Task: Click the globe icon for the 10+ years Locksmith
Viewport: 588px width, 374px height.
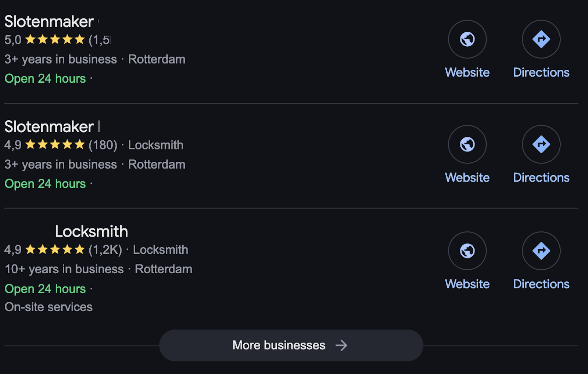Action: [x=467, y=251]
